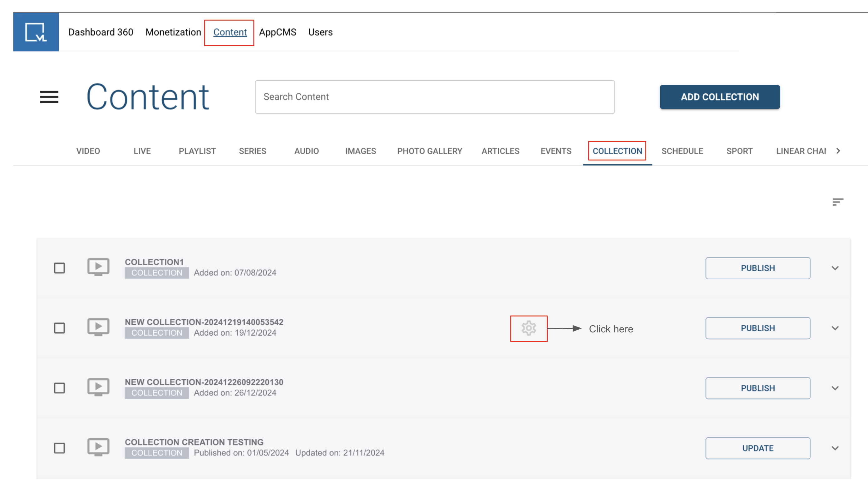Select the COLLECTION1 checkbox
This screenshot has width=868, height=488.
click(59, 268)
